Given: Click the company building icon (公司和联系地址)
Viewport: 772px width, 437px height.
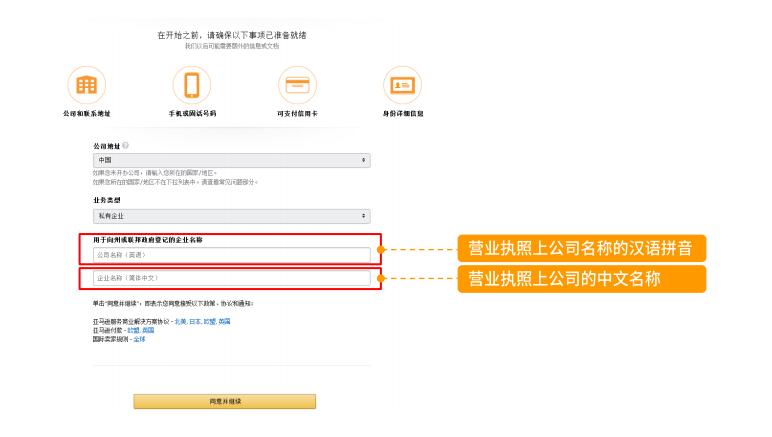Looking at the screenshot, I should click(87, 85).
